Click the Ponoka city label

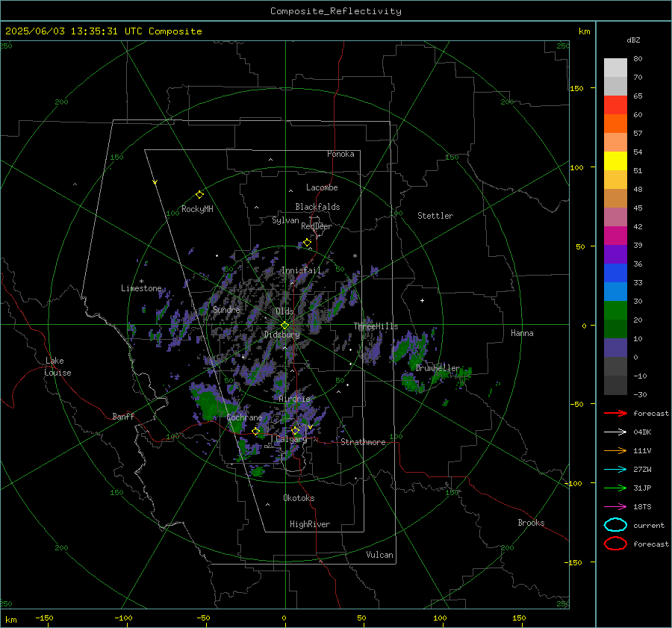[340, 154]
